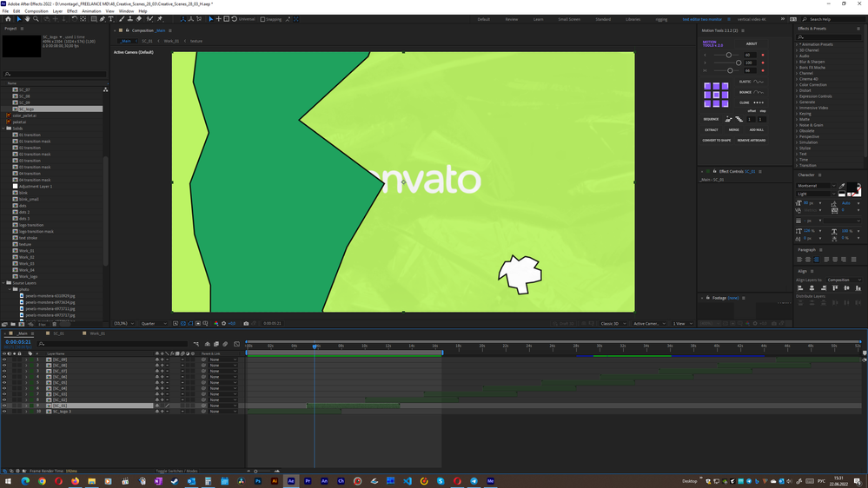Image resolution: width=868 pixels, height=488 pixels.
Task: Switch to the SC_01 timeline tab
Action: pyautogui.click(x=58, y=333)
